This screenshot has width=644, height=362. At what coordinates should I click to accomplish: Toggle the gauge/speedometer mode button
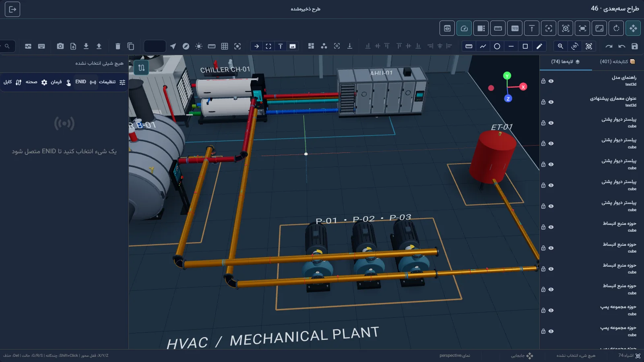(x=464, y=28)
